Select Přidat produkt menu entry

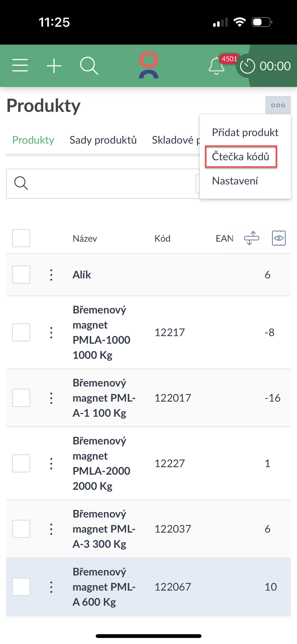245,132
